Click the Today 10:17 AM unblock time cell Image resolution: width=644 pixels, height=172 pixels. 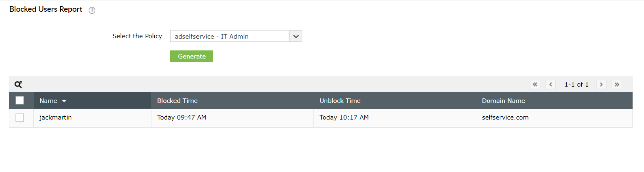click(344, 118)
